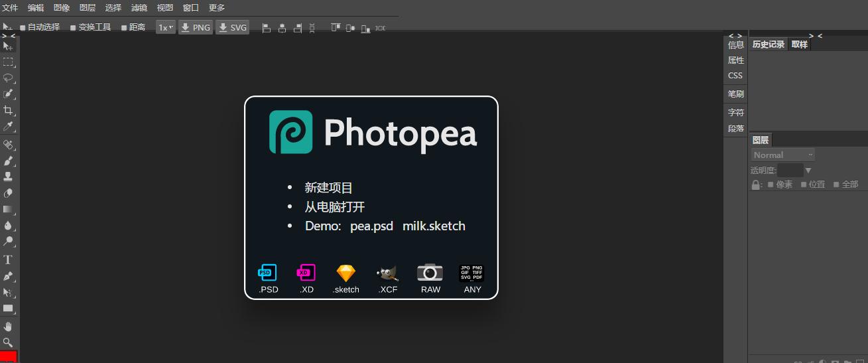Select the Dodge tool
Viewport: 868px width, 363px height.
8,241
